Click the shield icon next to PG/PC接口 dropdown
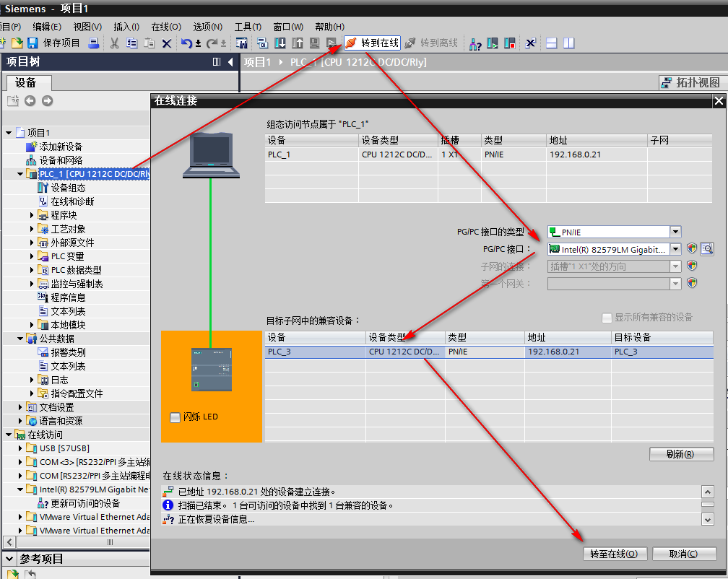Screen dimensions: 728x579 pyautogui.click(x=692, y=248)
